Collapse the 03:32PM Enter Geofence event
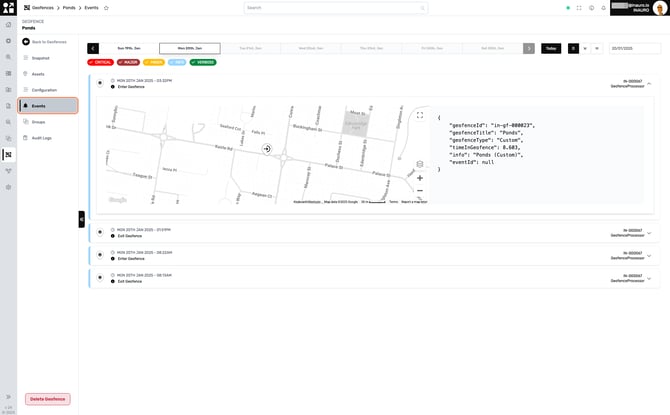The image size is (670, 415). (649, 84)
